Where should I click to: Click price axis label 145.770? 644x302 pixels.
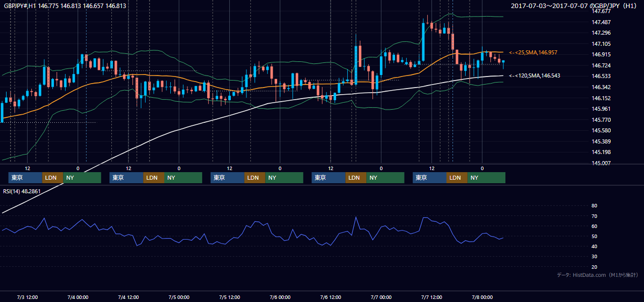[602, 120]
